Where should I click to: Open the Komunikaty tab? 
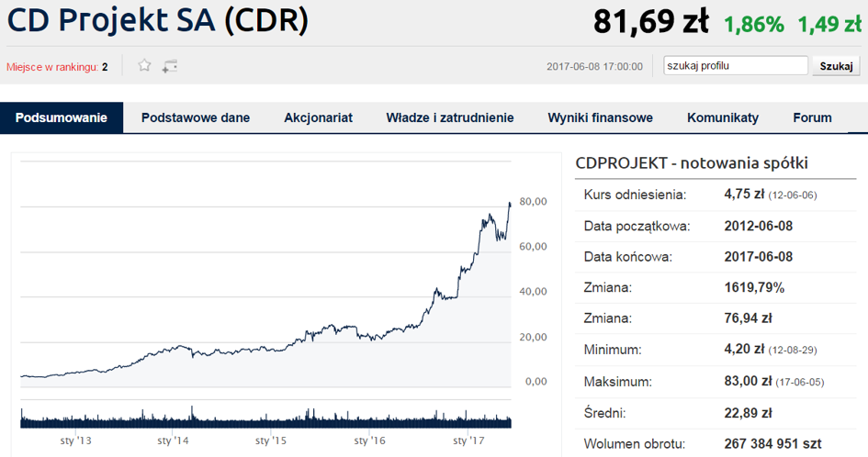[723, 117]
